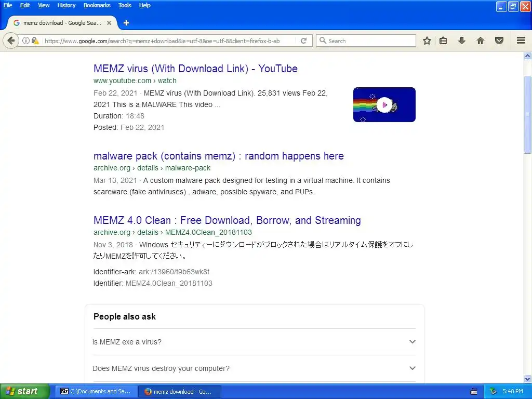
Task: Click the "Nov 3, 2018" result date
Action: point(113,245)
